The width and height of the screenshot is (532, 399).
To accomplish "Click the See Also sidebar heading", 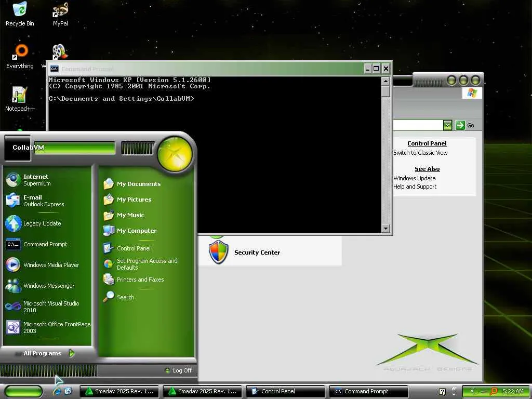I will pos(427,169).
